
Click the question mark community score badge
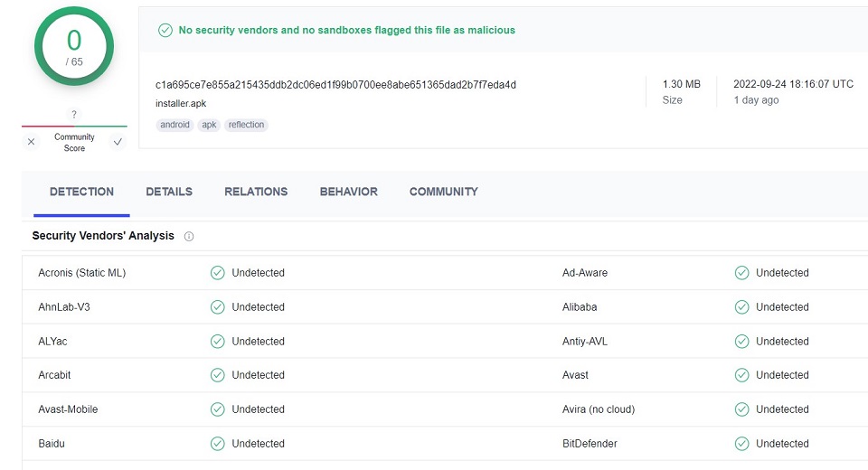tap(74, 115)
